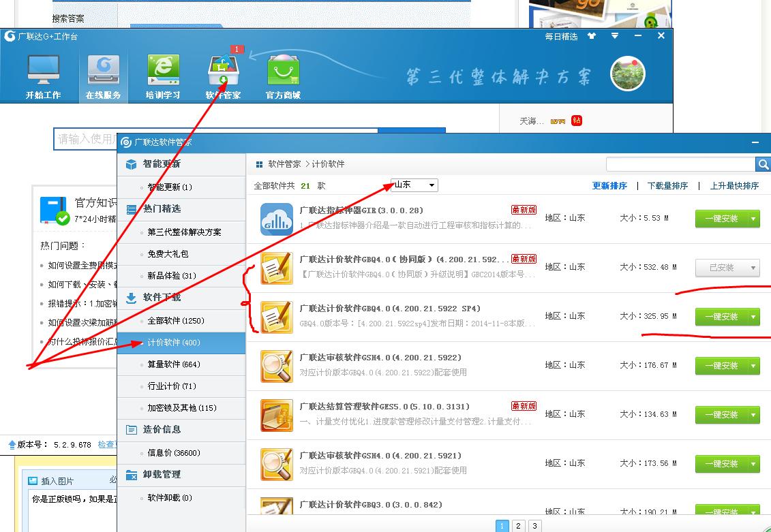This screenshot has width=771, height=532.
Task: Open the 山东 region dropdown
Action: point(414,185)
